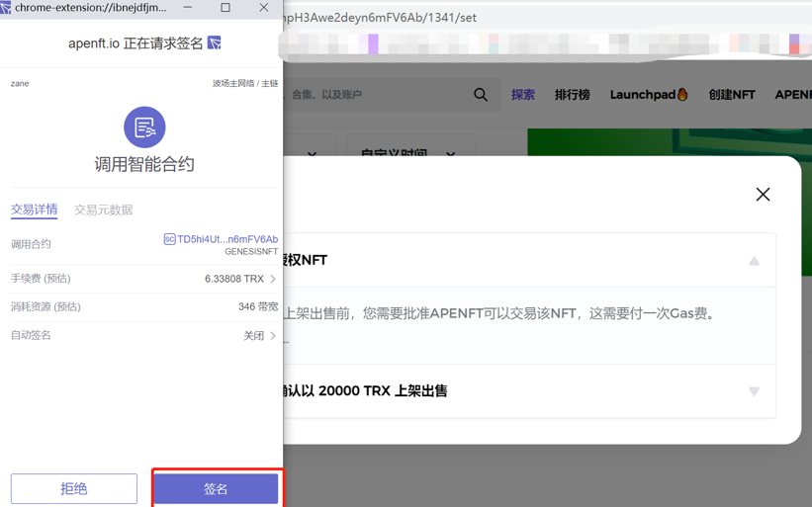Viewport: 812px width, 507px height.
Task: Click the 6.33808 TRX fee value
Action: point(234,279)
